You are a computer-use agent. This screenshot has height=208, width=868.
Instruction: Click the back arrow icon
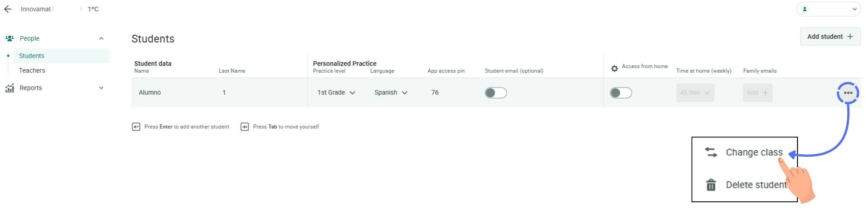[x=8, y=9]
